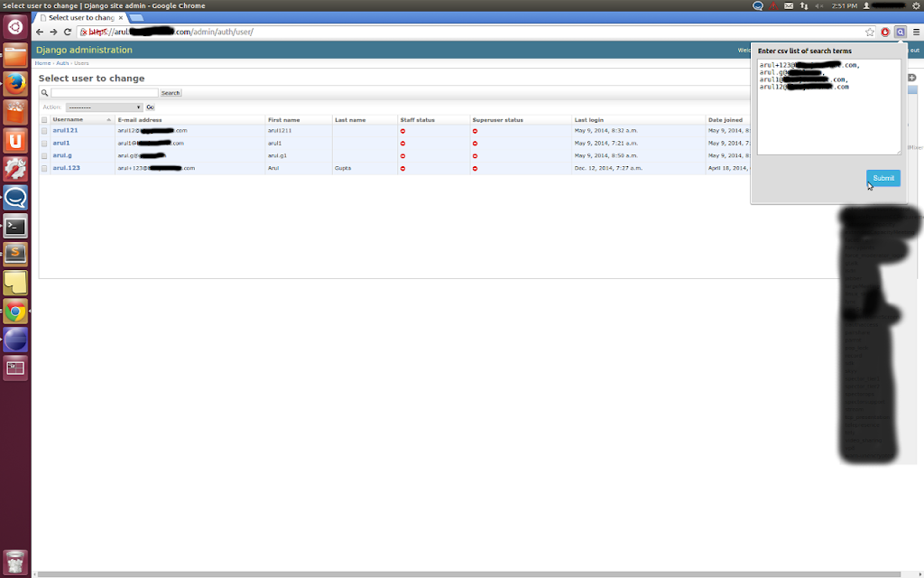Launch Firefox from the dock
Image resolution: width=924 pixels, height=578 pixels.
point(15,84)
